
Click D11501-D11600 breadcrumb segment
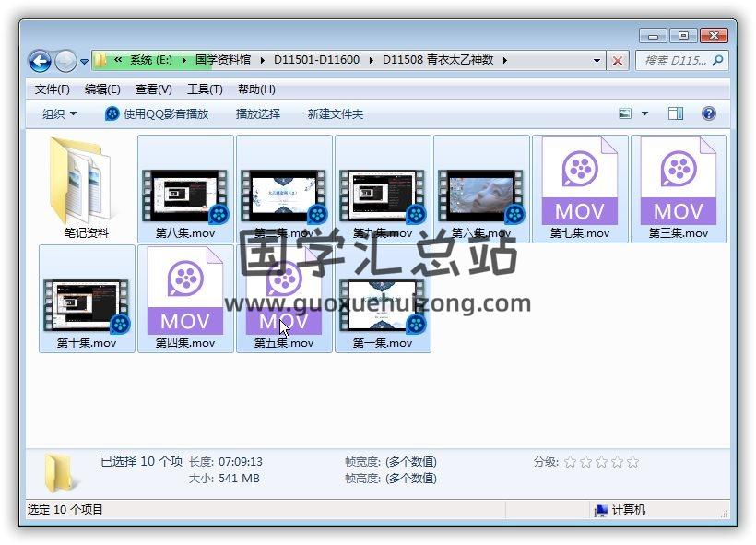coord(317,60)
